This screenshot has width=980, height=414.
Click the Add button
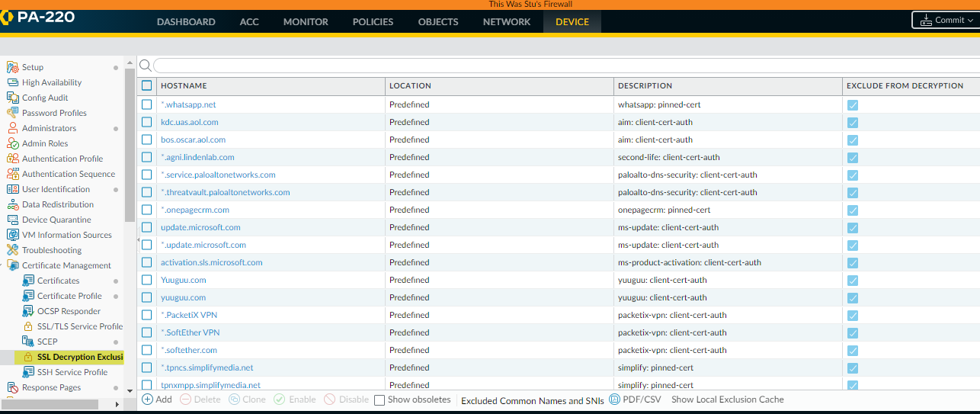[x=157, y=400]
